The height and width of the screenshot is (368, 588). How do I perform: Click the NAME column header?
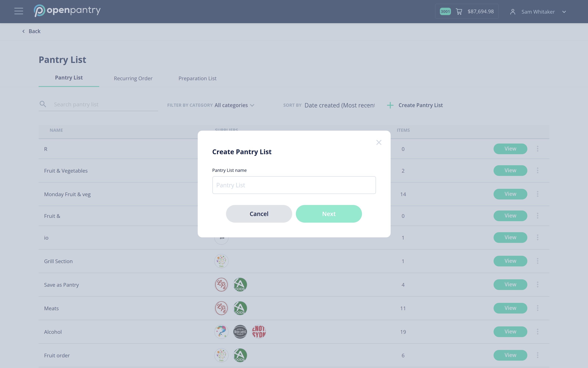click(56, 130)
